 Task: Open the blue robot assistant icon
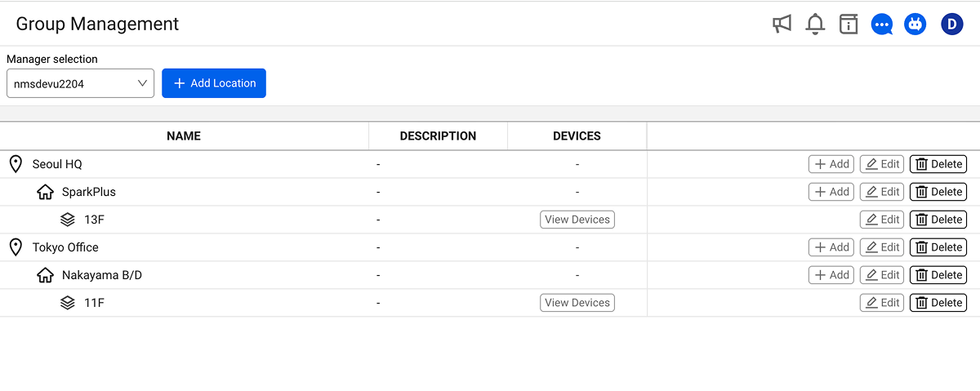pyautogui.click(x=915, y=24)
